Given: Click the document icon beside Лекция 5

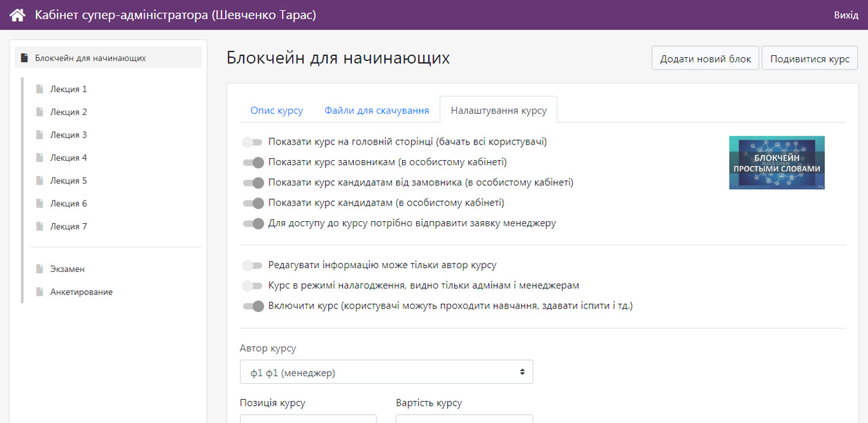Looking at the screenshot, I should (x=40, y=181).
